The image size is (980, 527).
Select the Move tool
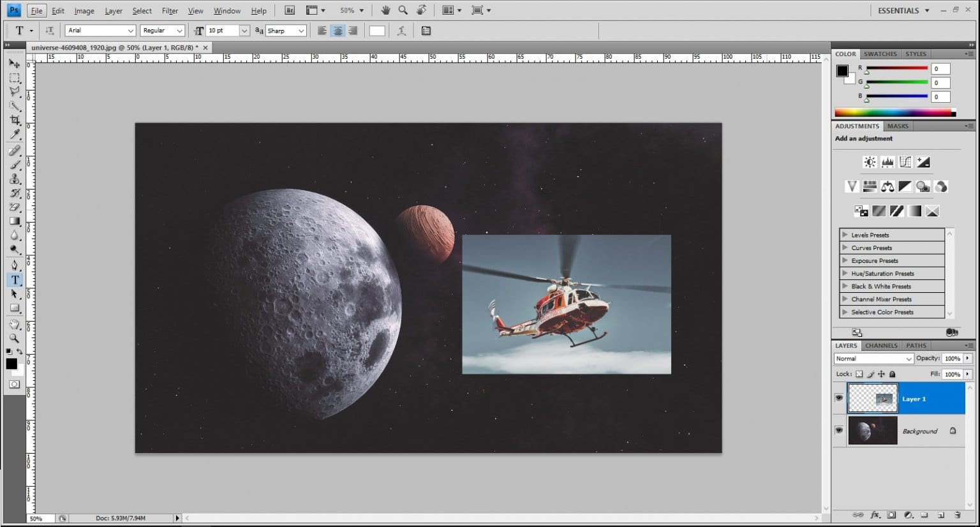tap(15, 63)
